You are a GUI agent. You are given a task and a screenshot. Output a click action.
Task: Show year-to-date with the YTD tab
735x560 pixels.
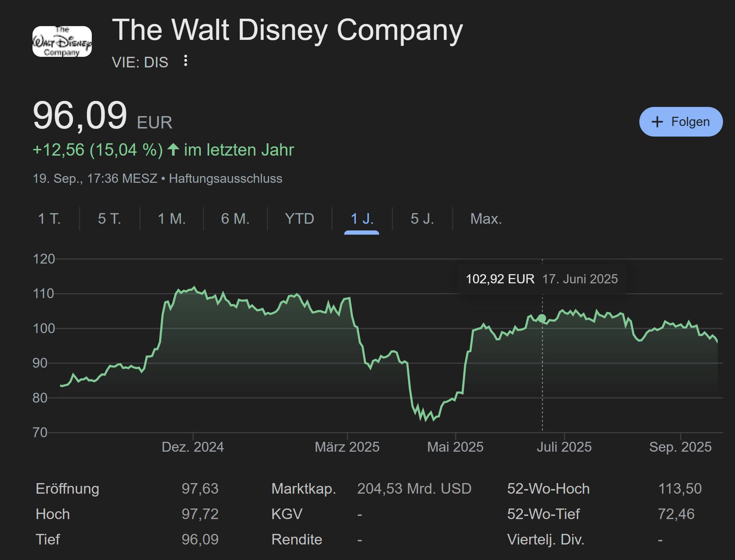[x=299, y=219]
